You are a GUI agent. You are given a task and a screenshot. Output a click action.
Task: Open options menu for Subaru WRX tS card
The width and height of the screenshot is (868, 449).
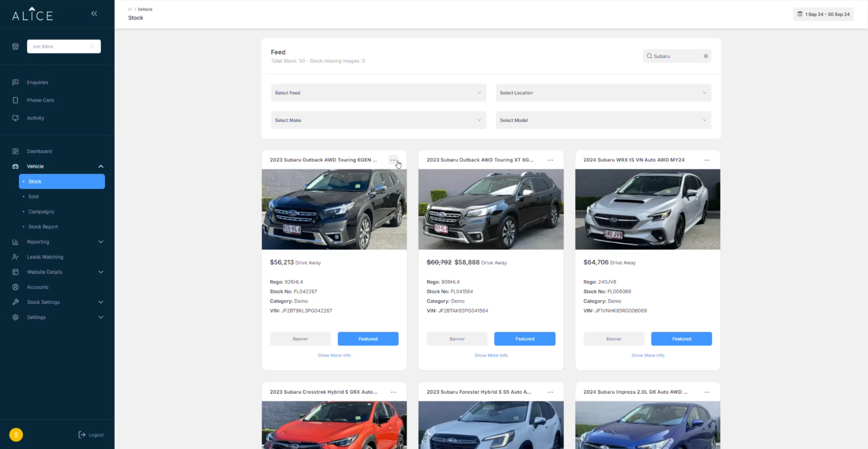(x=707, y=160)
